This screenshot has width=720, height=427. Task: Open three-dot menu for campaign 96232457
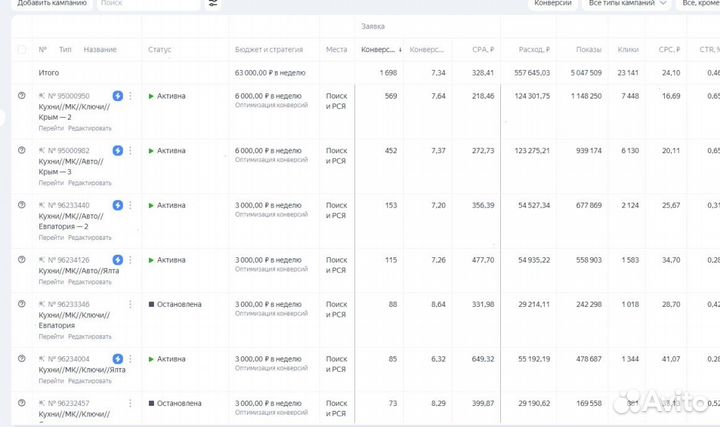130,403
